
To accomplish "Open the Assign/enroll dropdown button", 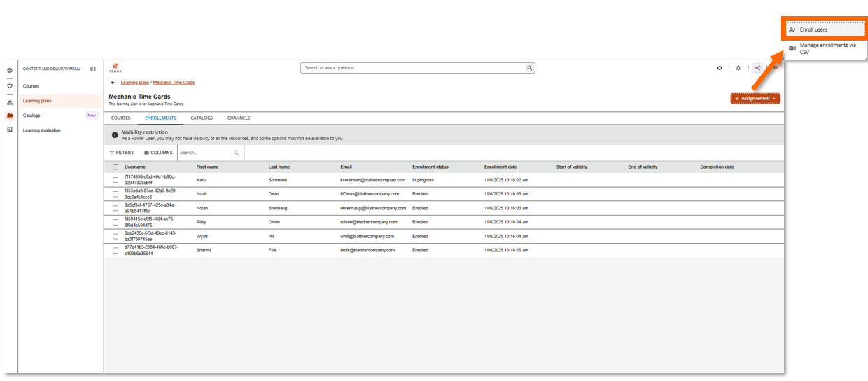I will 755,99.
